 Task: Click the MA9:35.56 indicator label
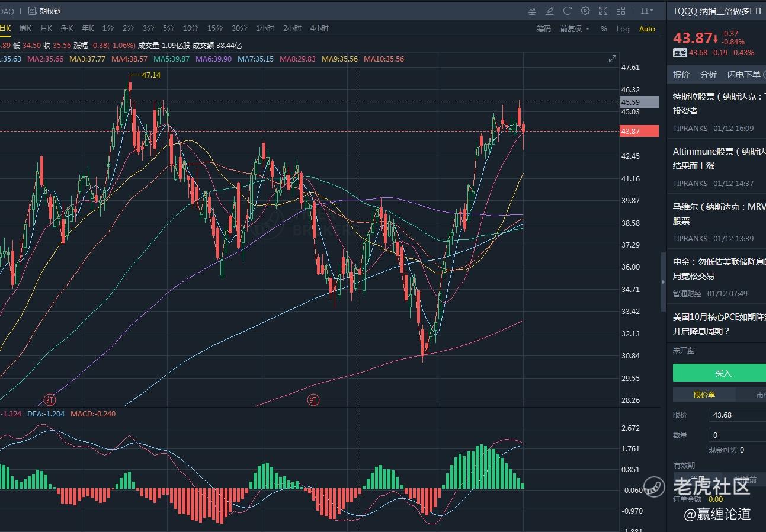pyautogui.click(x=339, y=59)
